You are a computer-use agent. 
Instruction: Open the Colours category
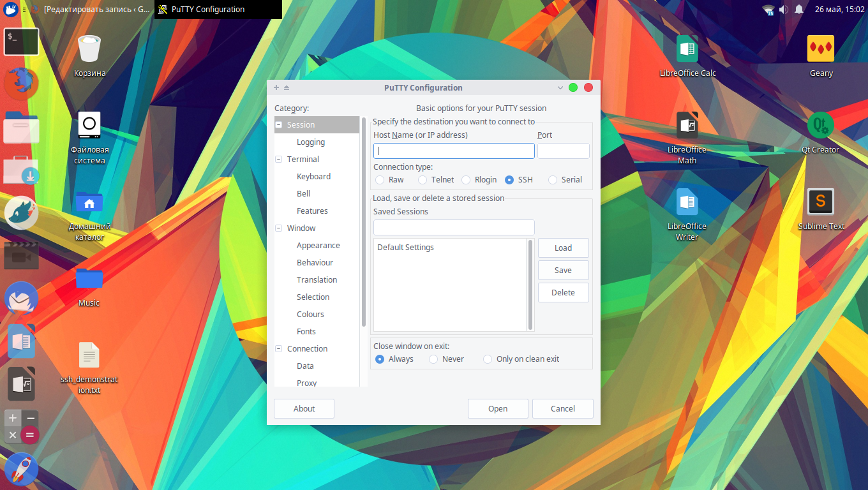(310, 315)
